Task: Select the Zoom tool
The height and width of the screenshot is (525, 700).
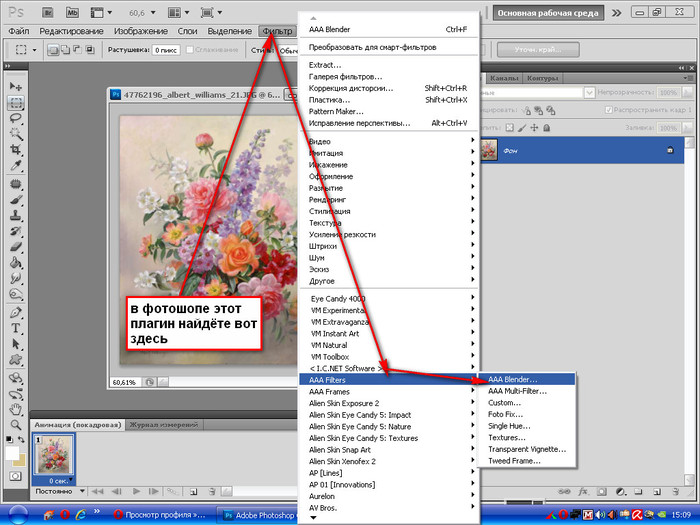Action: click(16, 425)
